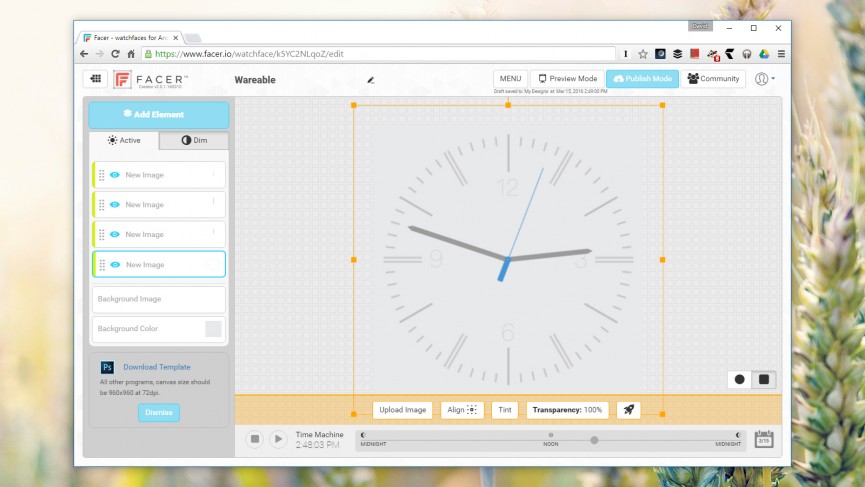The width and height of the screenshot is (865, 487).
Task: Open the Transparency: 100% control
Action: tap(567, 410)
